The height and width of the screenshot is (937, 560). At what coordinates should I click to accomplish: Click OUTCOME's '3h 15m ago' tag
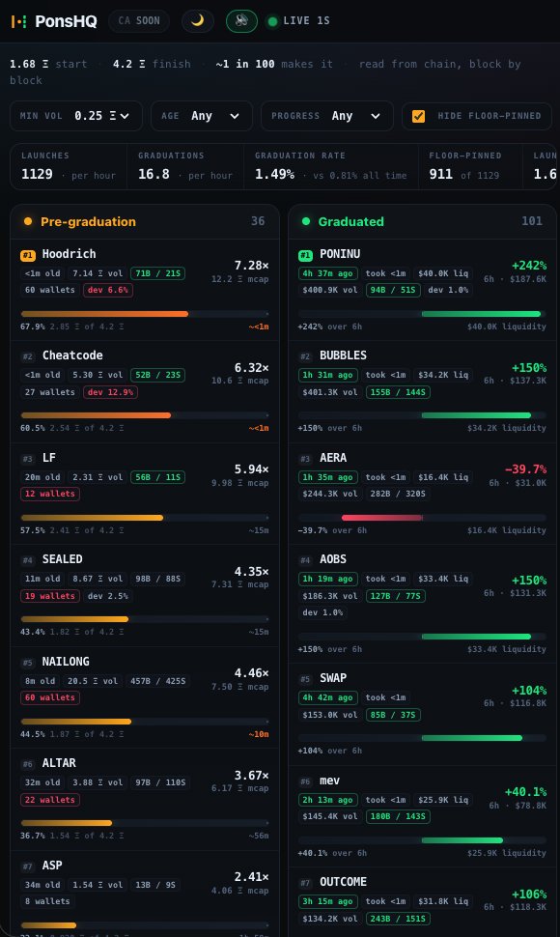[x=327, y=901]
